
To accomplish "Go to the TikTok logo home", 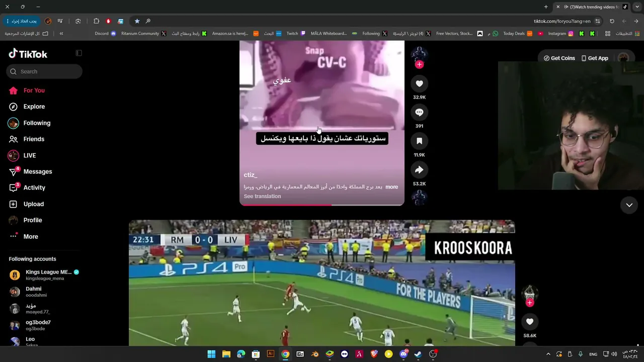I will click(x=28, y=54).
